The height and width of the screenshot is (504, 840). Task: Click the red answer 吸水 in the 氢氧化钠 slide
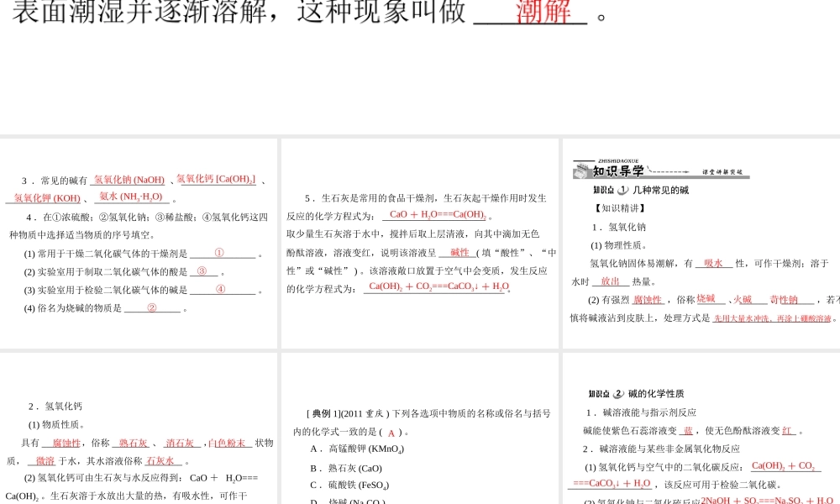click(713, 263)
